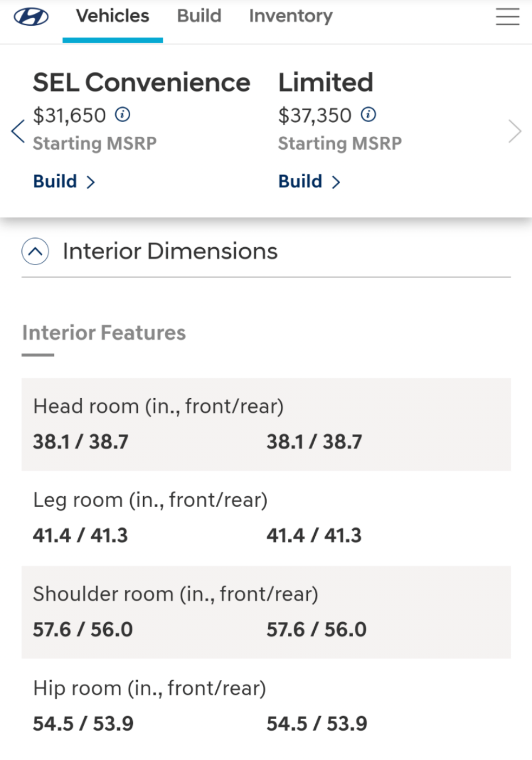Click the Interior Dimensions heading text
This screenshot has width=532, height=760.
click(170, 251)
